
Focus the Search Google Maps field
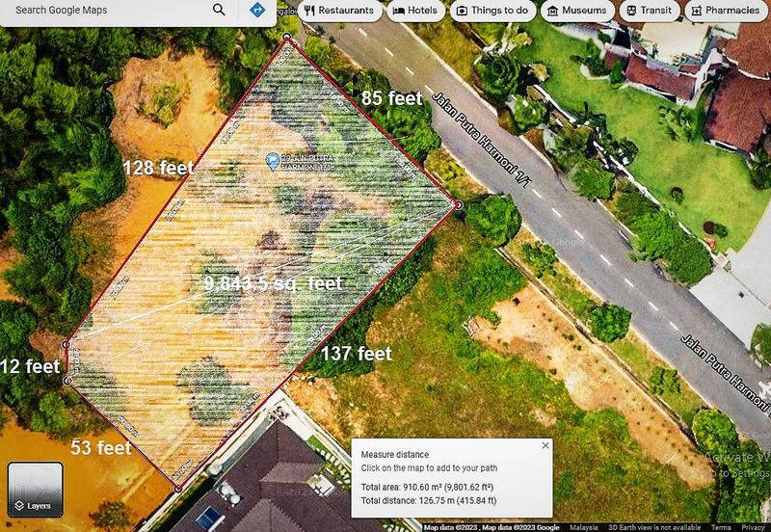tap(106, 10)
